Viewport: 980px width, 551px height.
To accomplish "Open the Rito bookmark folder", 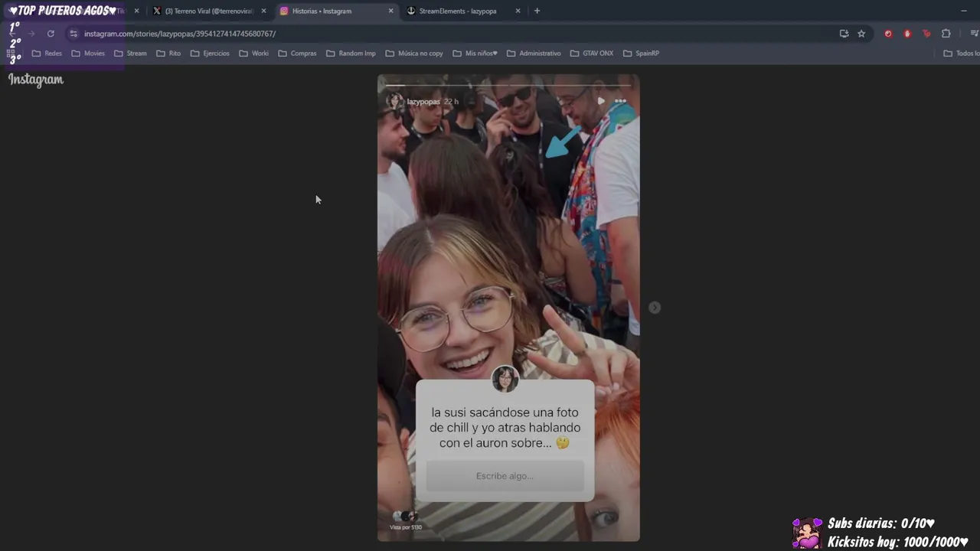I will coord(168,54).
